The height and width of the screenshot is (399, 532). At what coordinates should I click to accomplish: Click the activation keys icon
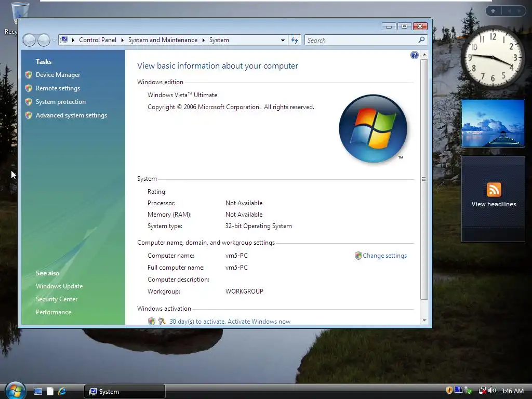pyautogui.click(x=162, y=321)
